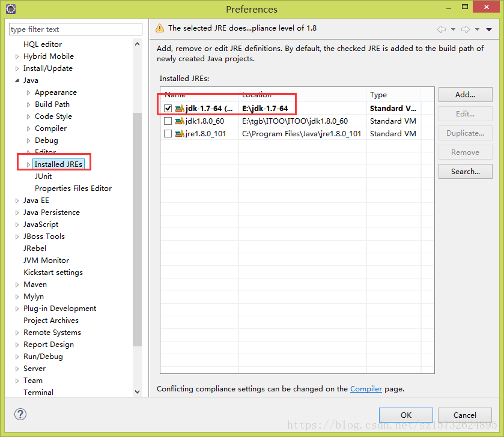Select HQL editor in the tree
This screenshot has height=437, width=504.
[x=43, y=44]
